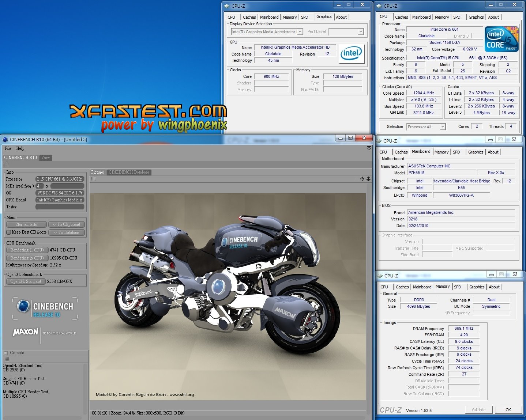526x420 pixels.
Task: Click the 'Zoom: 94.4%' status bar text
Action: point(123,413)
